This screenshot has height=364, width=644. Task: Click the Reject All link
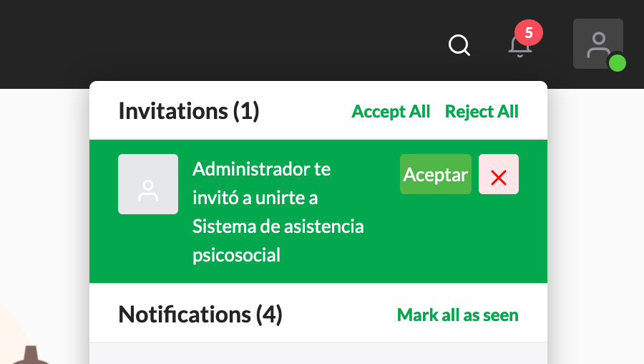tap(482, 112)
